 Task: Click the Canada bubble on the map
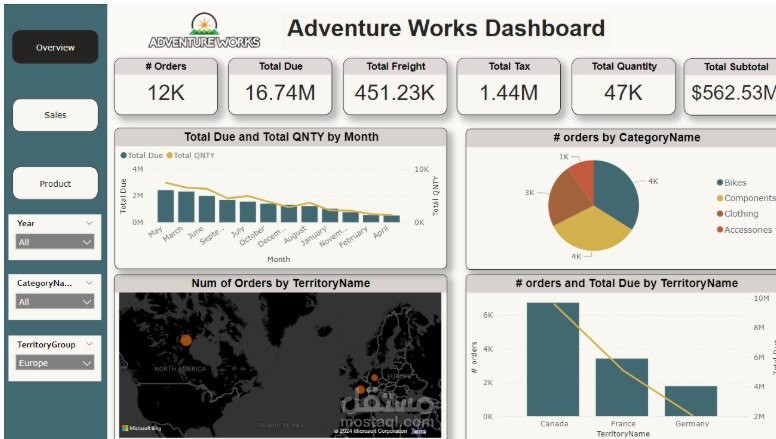pos(186,340)
